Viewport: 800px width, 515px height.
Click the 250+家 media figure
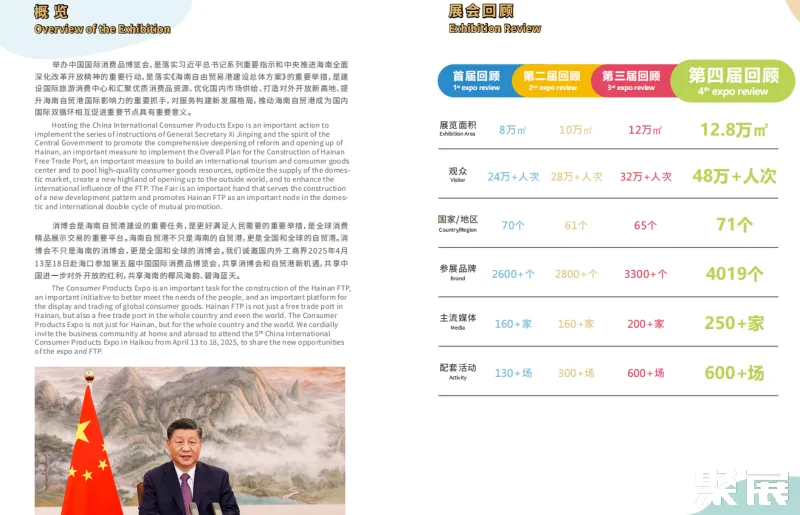click(733, 323)
